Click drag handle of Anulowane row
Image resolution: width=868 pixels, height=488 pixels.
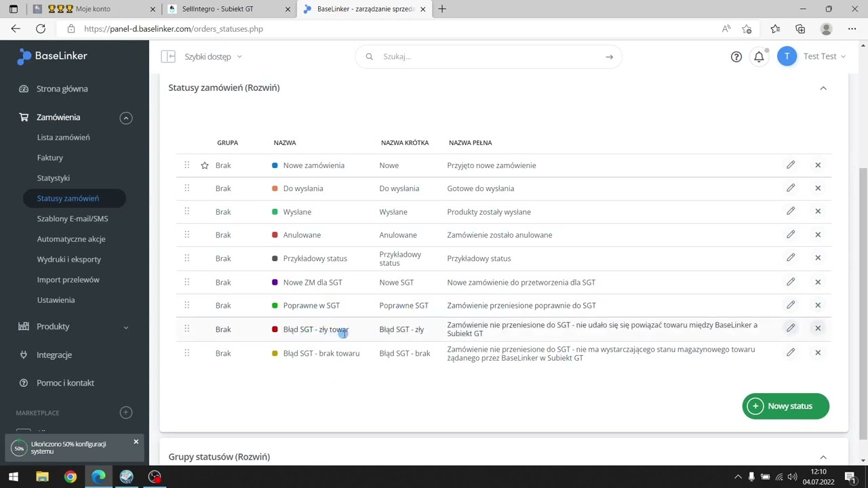[x=187, y=235]
